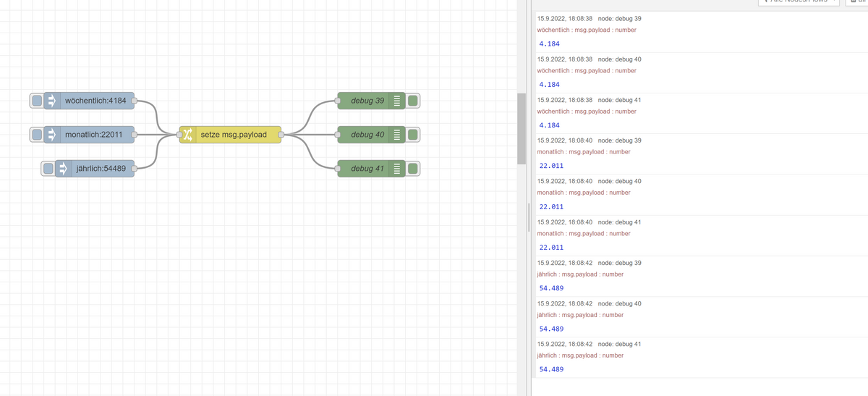Viewport: 868px width, 396px height.
Task: Click the 18:08:38 node: debug 40 header
Action: (x=589, y=59)
